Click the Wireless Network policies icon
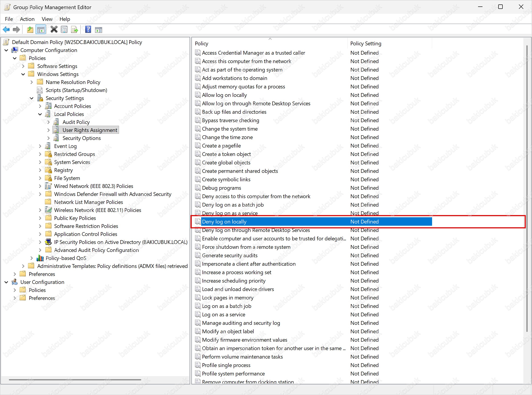The height and width of the screenshot is (395, 532). click(x=48, y=210)
